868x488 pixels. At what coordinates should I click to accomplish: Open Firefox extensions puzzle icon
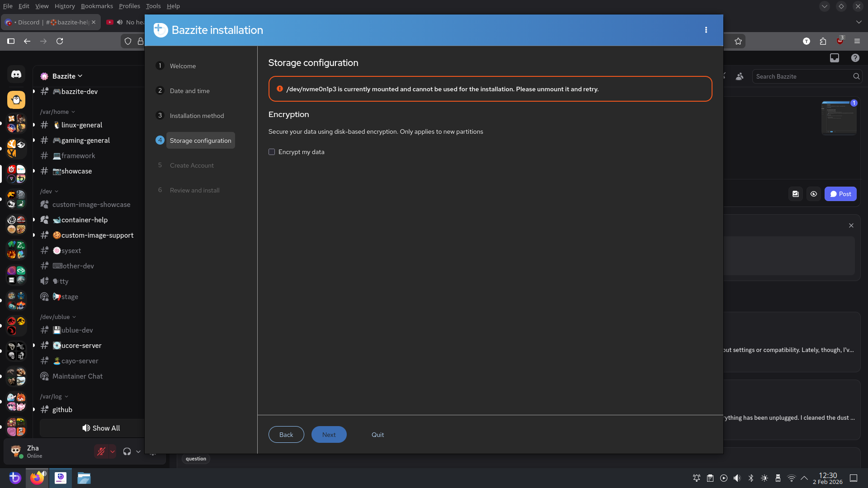(x=823, y=41)
